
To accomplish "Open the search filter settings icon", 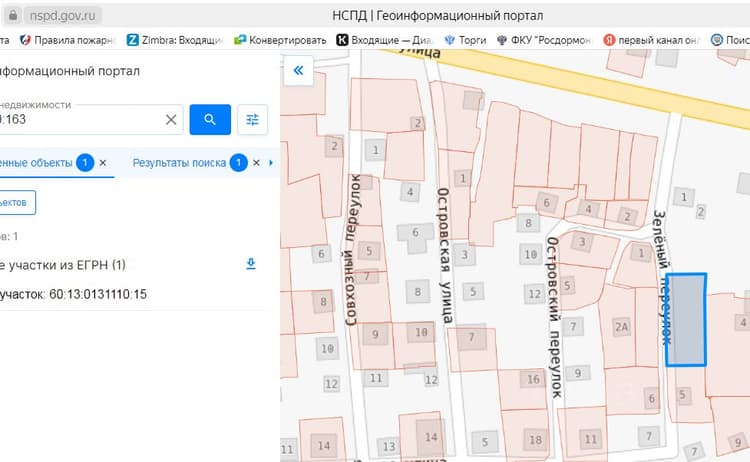I will click(253, 120).
